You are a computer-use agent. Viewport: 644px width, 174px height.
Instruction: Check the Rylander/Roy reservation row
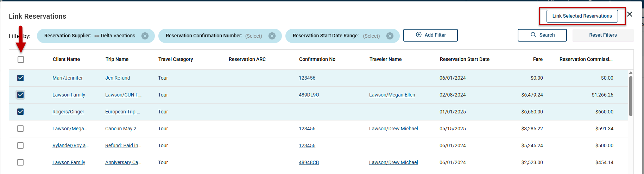(20, 145)
